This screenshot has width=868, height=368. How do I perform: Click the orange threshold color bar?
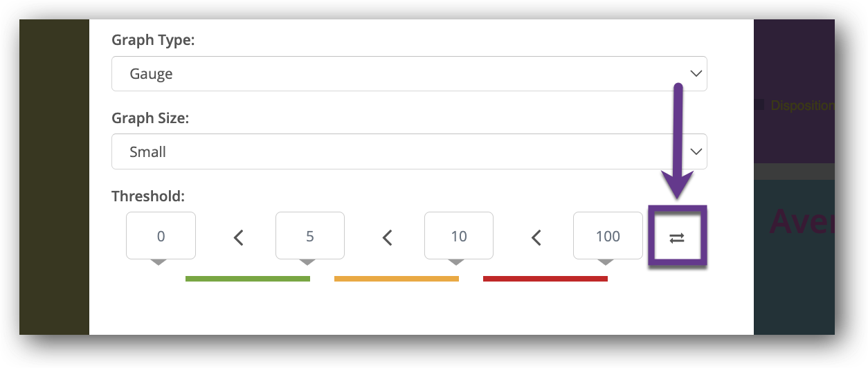coord(396,279)
